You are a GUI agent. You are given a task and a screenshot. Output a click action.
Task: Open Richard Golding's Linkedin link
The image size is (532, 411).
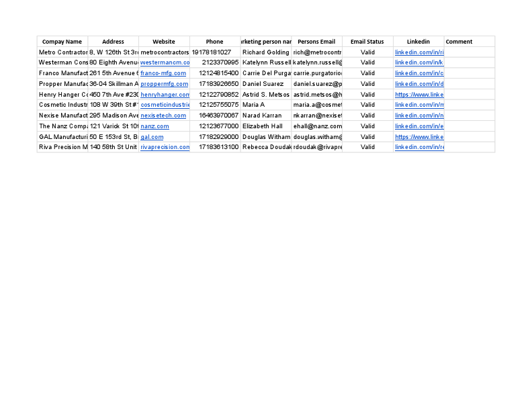tap(419, 52)
